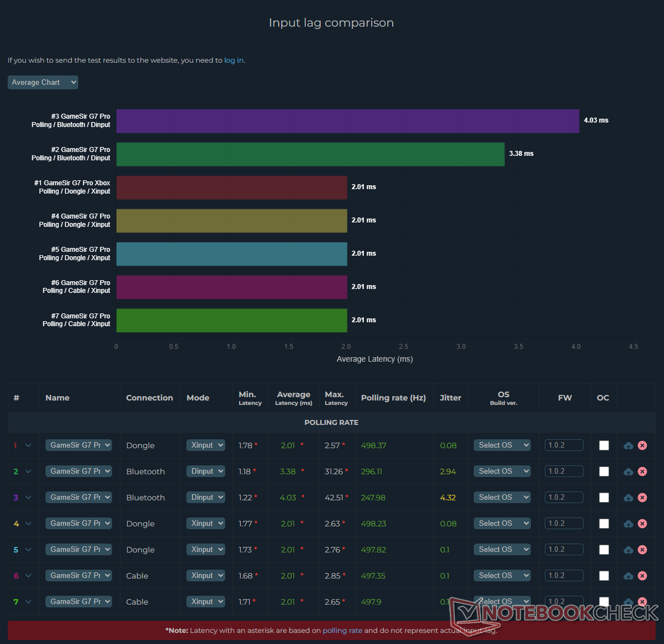The width and height of the screenshot is (664, 644).
Task: Click the 'Polling rate (Hz)' column header
Action: pos(393,398)
